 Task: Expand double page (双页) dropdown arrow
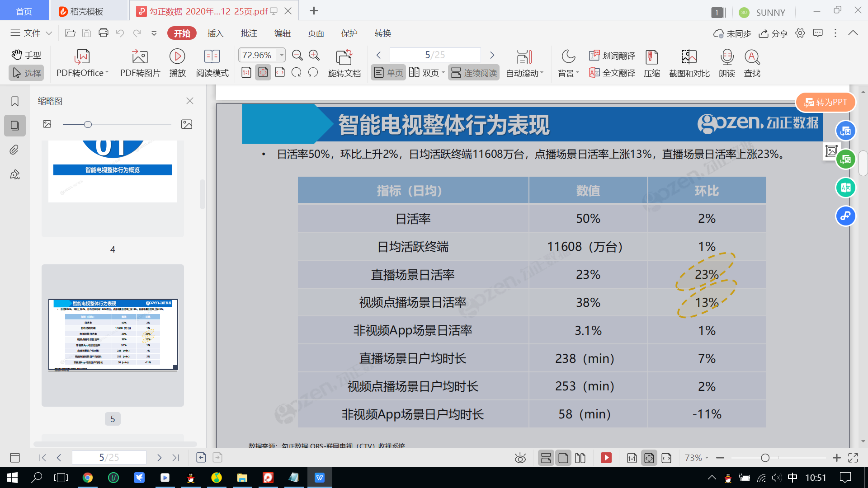click(443, 73)
